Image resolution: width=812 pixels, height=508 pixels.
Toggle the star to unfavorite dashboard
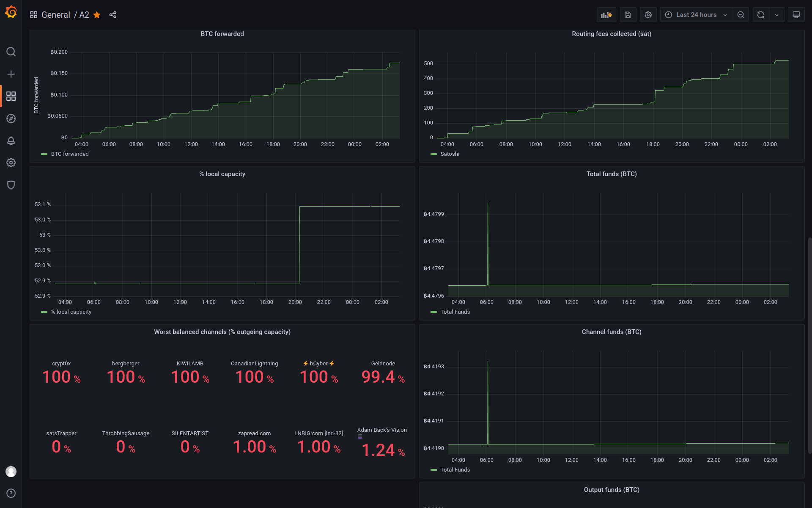click(97, 15)
